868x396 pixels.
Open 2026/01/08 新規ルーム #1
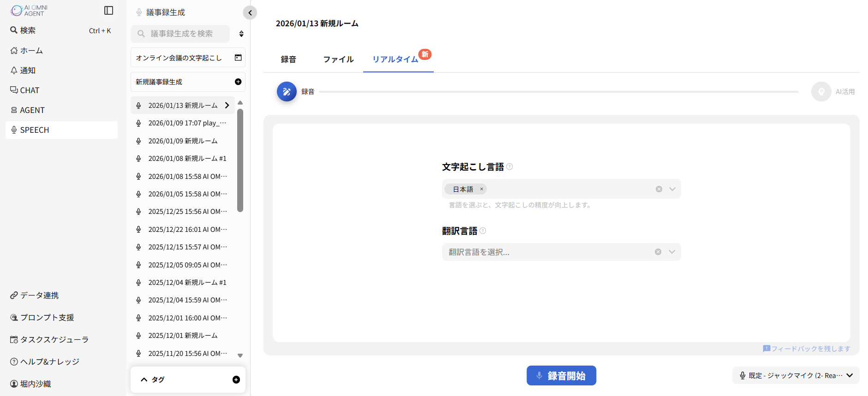[x=183, y=158]
